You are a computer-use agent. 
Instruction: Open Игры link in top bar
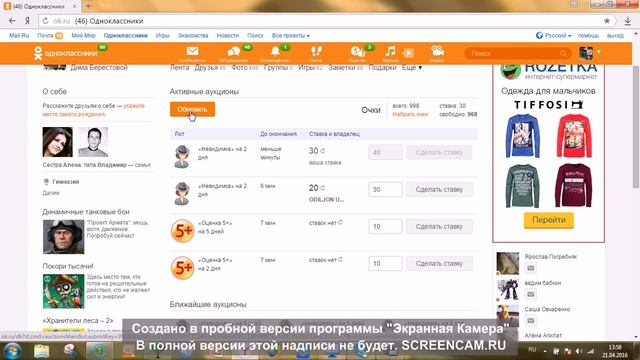coord(162,36)
